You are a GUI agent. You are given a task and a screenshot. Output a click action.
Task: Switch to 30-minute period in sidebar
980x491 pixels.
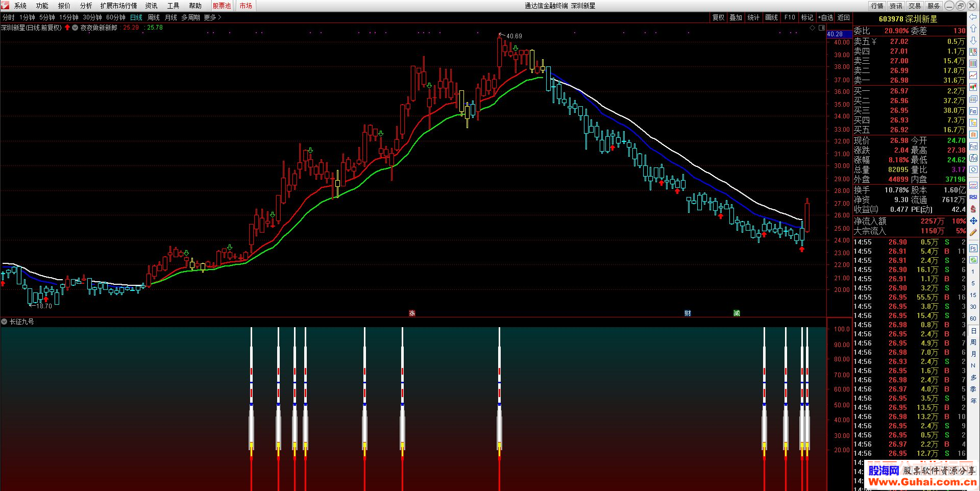pyautogui.click(x=973, y=307)
